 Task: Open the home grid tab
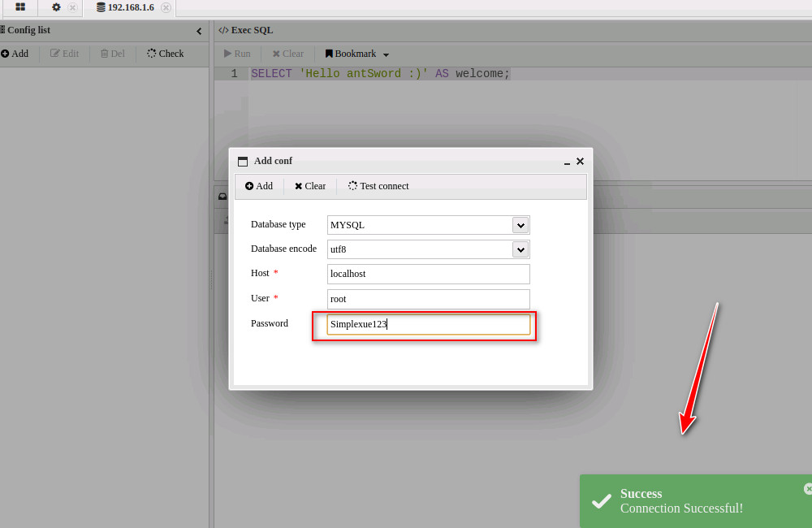pyautogui.click(x=20, y=7)
